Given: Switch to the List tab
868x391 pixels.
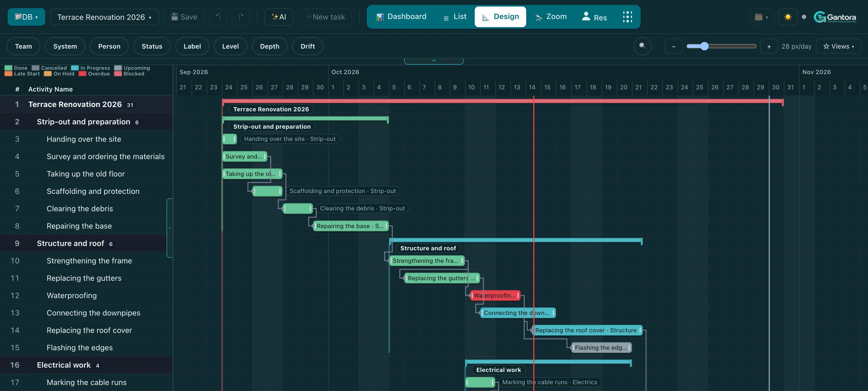Looking at the screenshot, I should 455,17.
